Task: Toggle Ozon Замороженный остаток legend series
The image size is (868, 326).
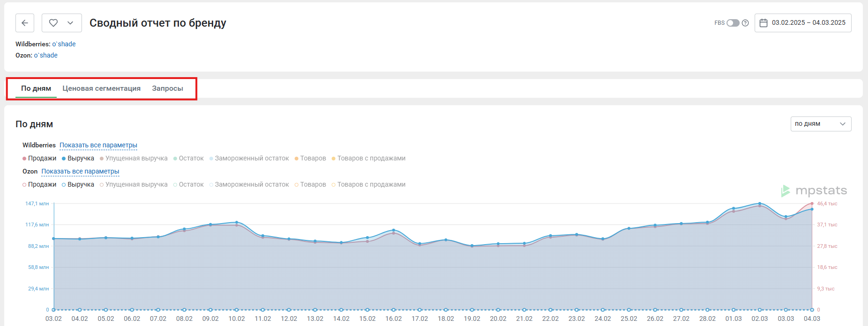Action: click(x=249, y=184)
